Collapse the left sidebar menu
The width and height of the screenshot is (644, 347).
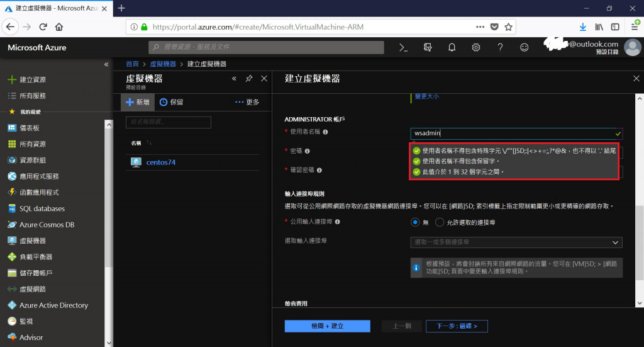(x=106, y=64)
